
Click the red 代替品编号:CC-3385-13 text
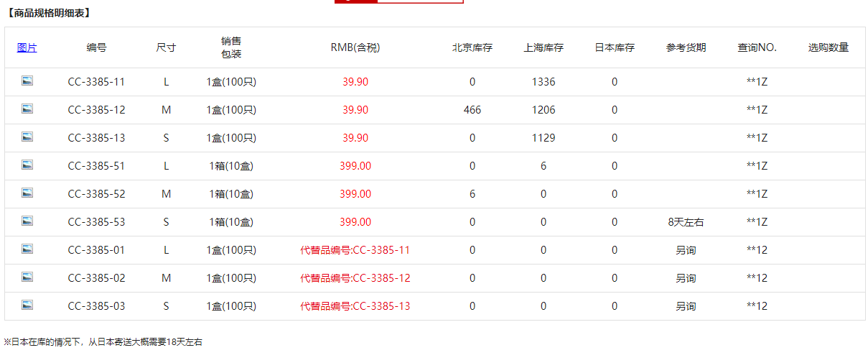pos(355,306)
